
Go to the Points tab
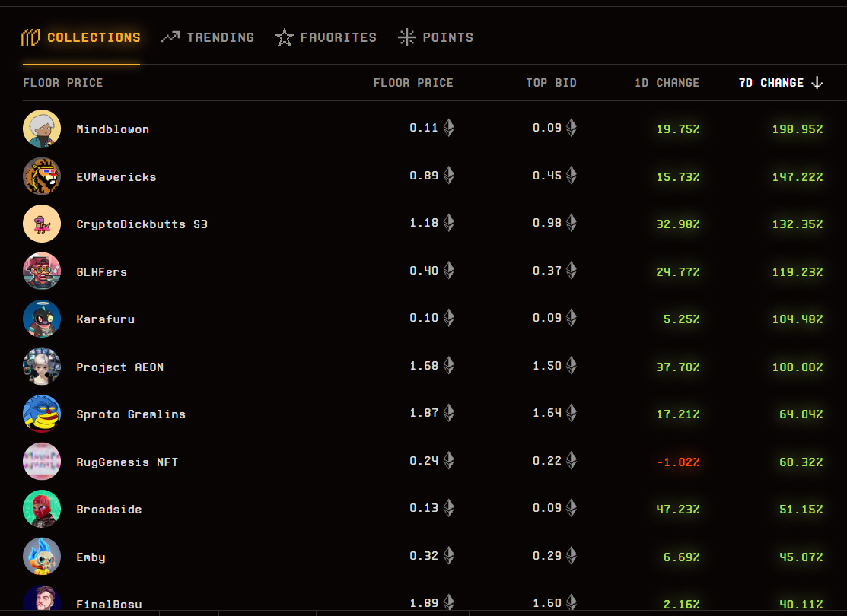point(435,37)
